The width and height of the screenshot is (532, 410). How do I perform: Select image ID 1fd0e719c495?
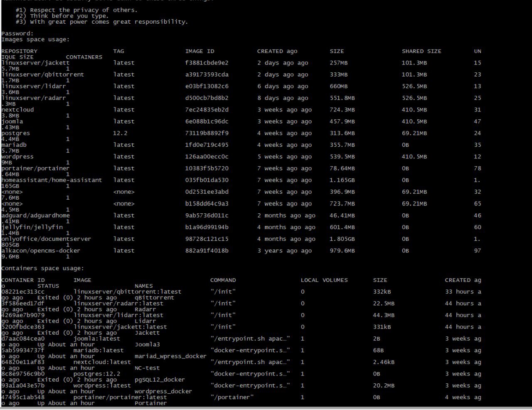(x=207, y=145)
